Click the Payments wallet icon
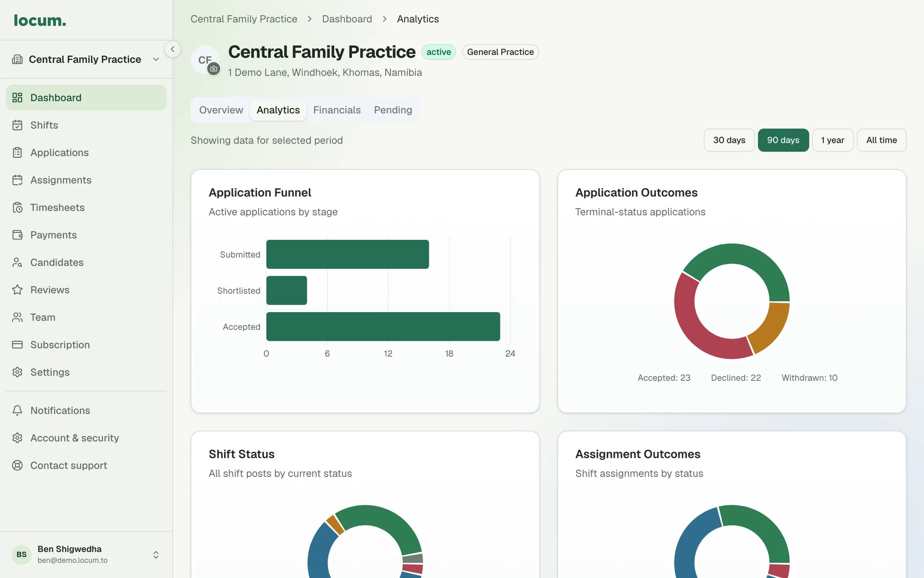Viewport: 924px width, 578px height. tap(17, 235)
